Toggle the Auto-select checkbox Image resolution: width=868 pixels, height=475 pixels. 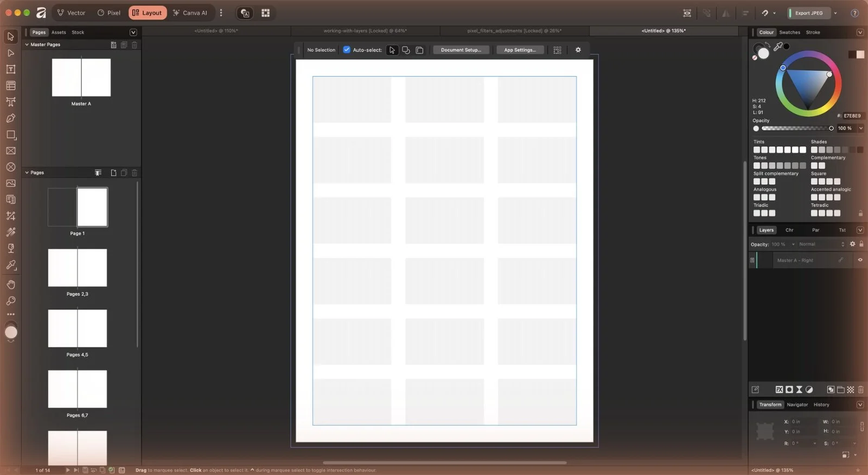click(x=347, y=50)
